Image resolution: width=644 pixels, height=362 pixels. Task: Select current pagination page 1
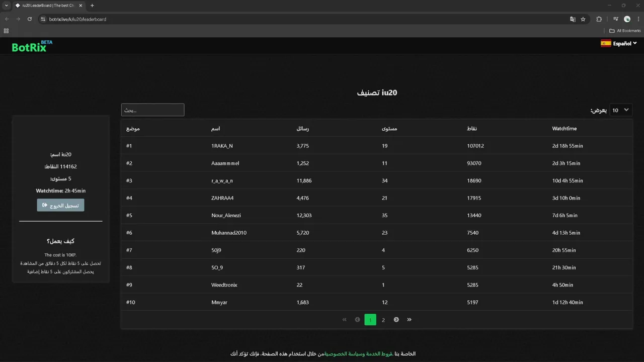point(370,320)
